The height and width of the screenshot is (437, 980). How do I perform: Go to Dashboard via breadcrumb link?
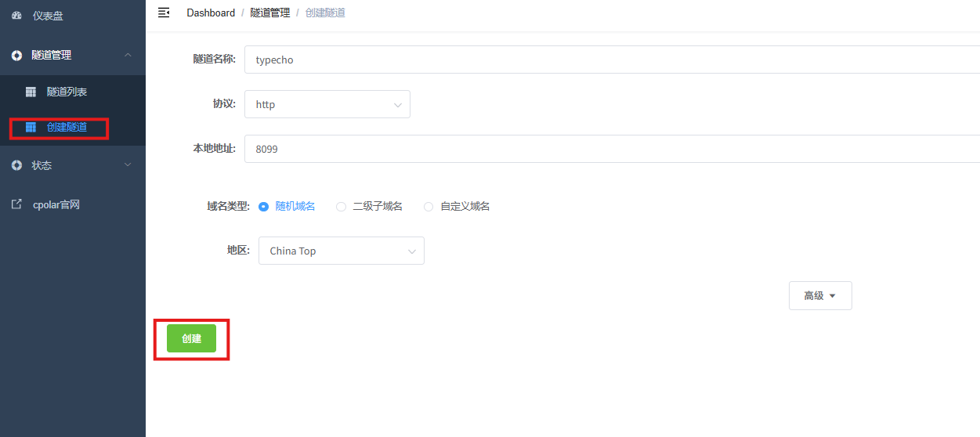(211, 13)
